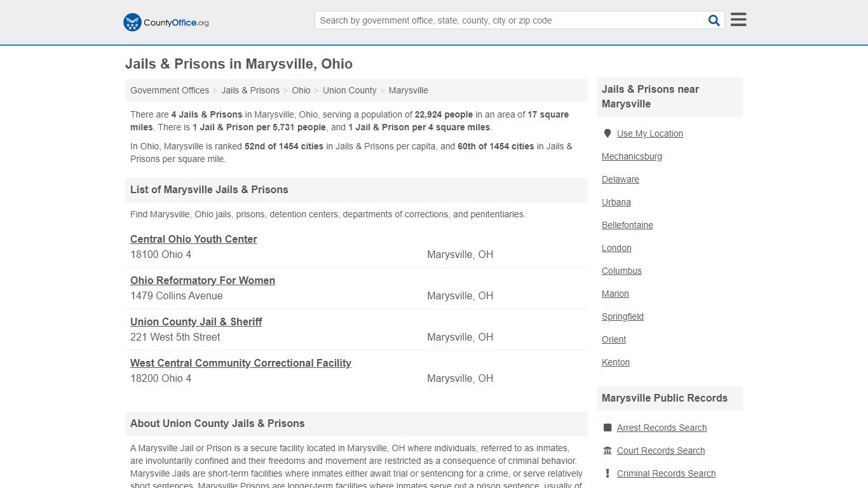The image size is (868, 488).
Task: Click the Arrest Records square icon
Action: click(607, 428)
